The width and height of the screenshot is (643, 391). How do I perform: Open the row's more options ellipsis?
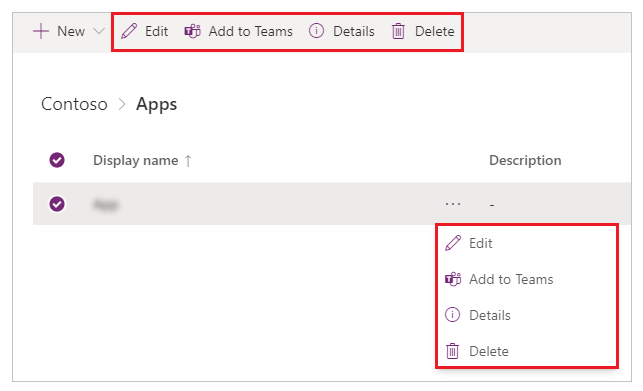453,204
